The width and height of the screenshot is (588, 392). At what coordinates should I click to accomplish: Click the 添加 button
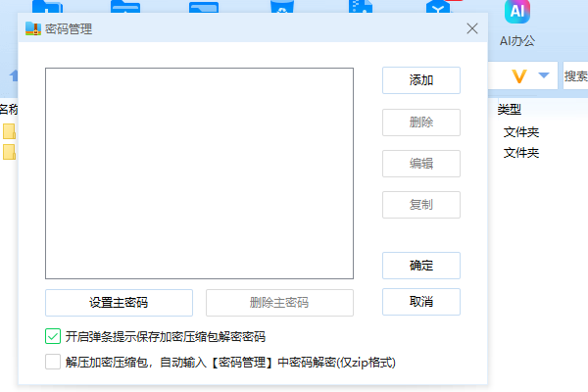[x=420, y=80]
